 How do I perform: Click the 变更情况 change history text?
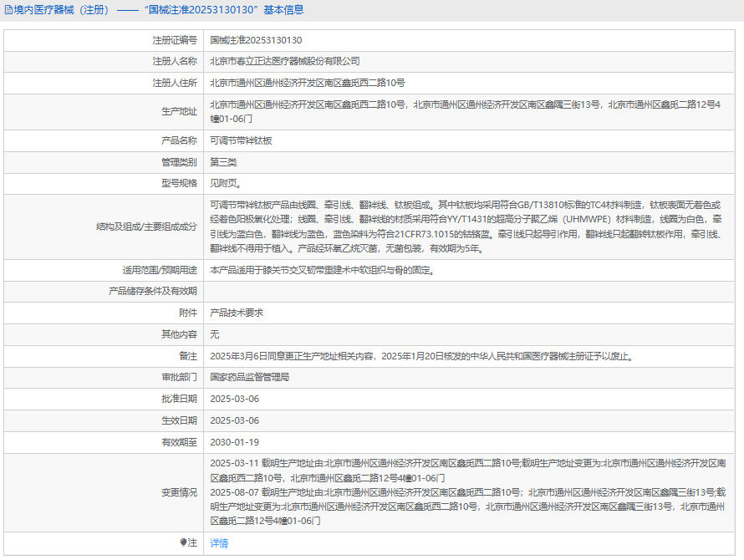tap(468, 491)
